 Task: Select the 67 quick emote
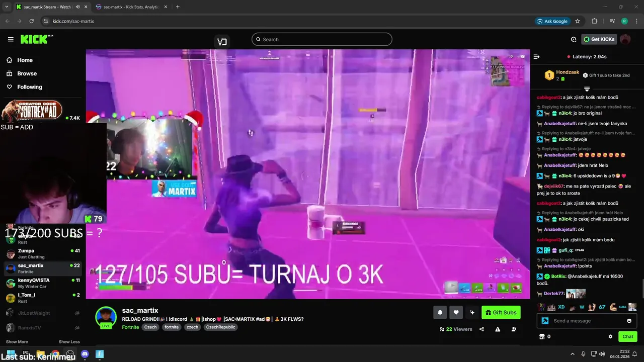click(x=602, y=307)
